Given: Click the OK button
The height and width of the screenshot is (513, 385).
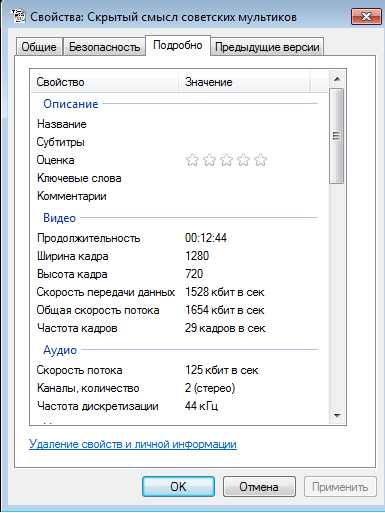Looking at the screenshot, I should pyautogui.click(x=178, y=487).
